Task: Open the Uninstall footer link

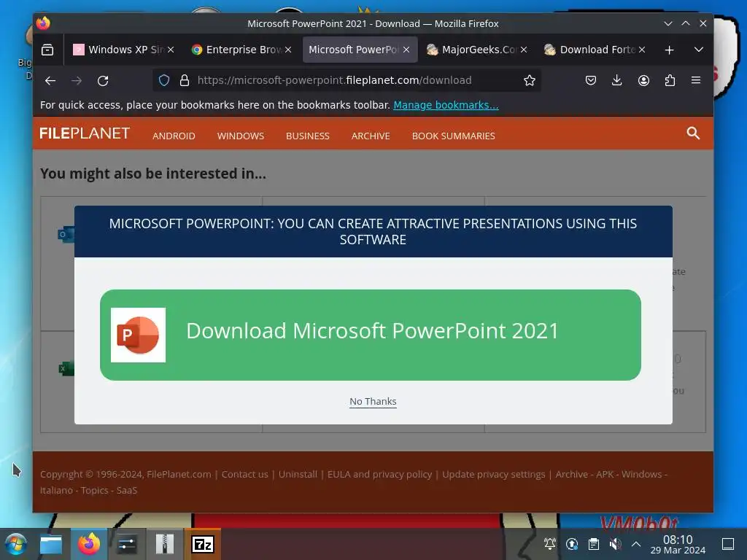Action: (x=298, y=474)
